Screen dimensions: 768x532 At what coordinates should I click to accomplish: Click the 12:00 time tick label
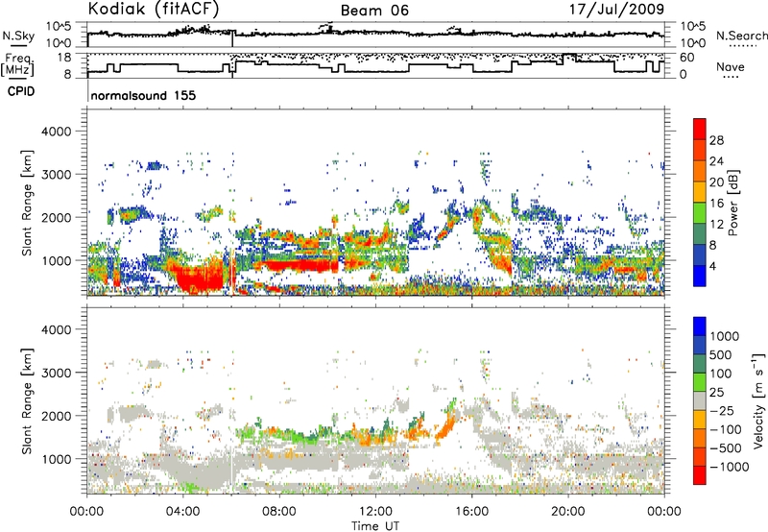coord(375,512)
